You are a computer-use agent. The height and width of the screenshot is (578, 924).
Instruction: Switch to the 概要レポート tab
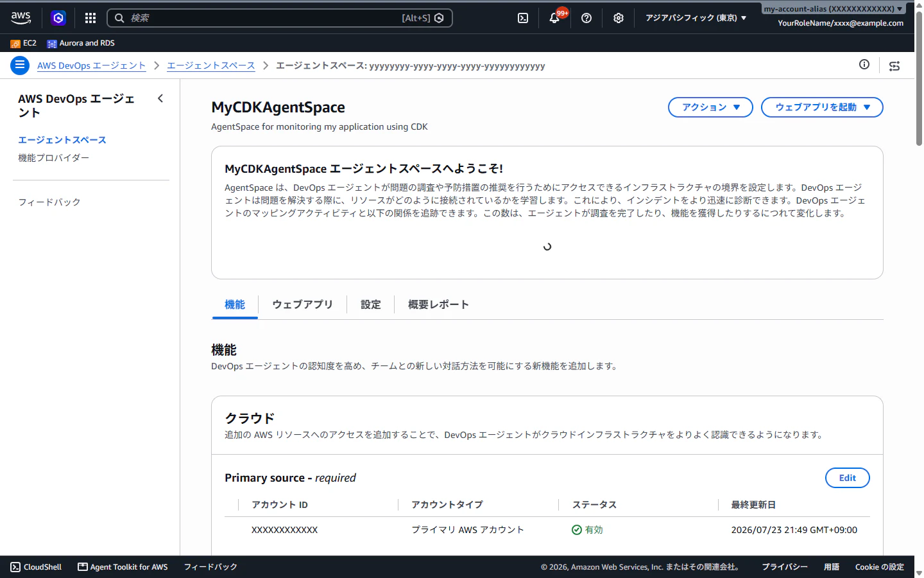click(438, 304)
